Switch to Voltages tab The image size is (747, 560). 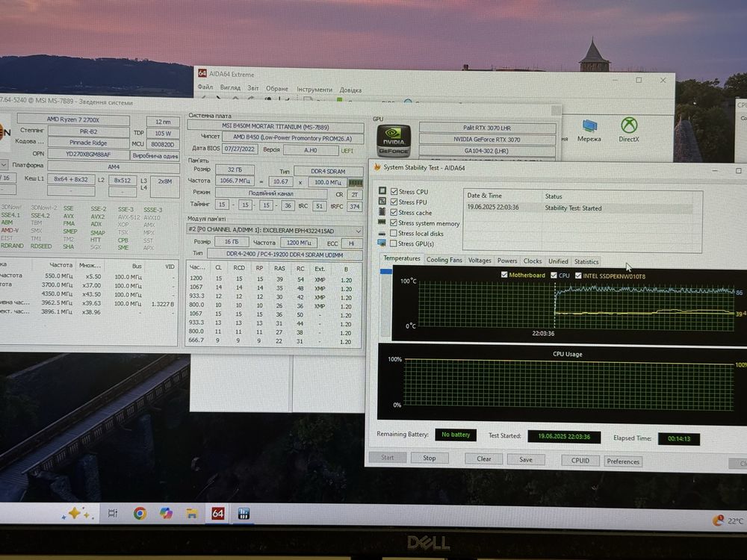pos(480,260)
